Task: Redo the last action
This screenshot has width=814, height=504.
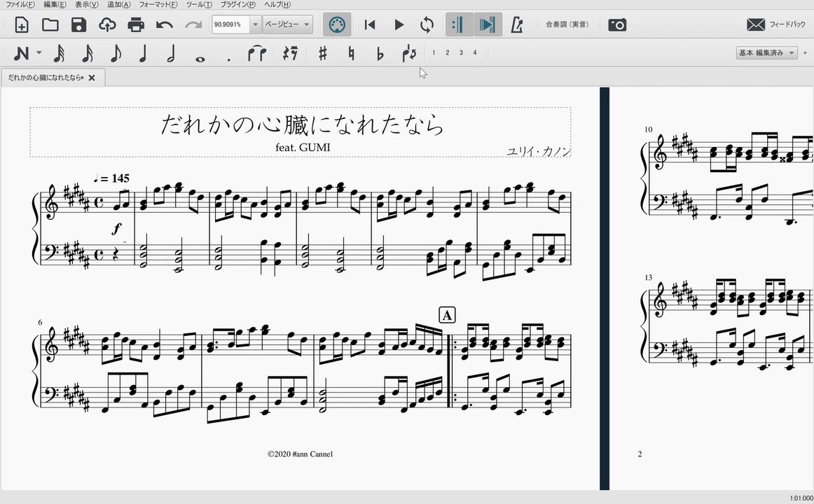Action: point(193,25)
